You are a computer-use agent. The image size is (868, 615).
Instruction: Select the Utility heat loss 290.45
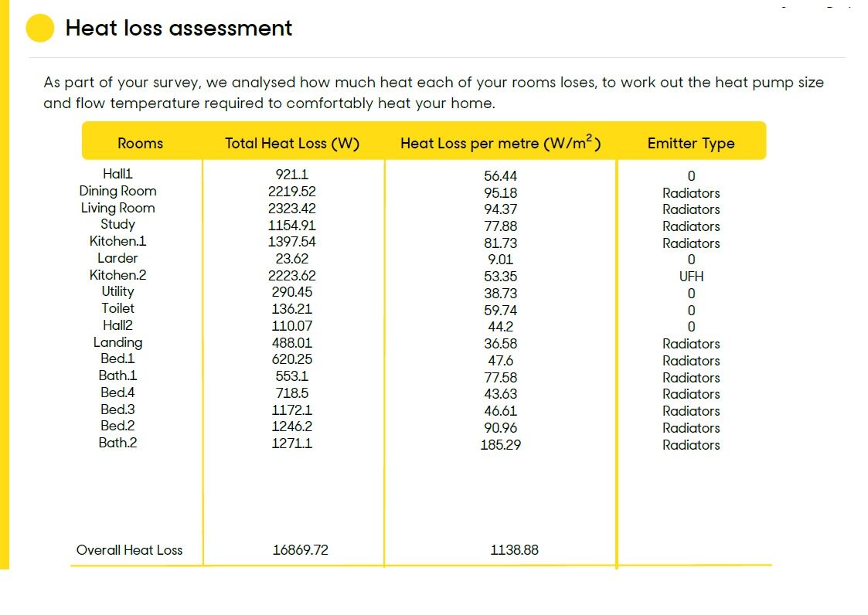pos(291,292)
